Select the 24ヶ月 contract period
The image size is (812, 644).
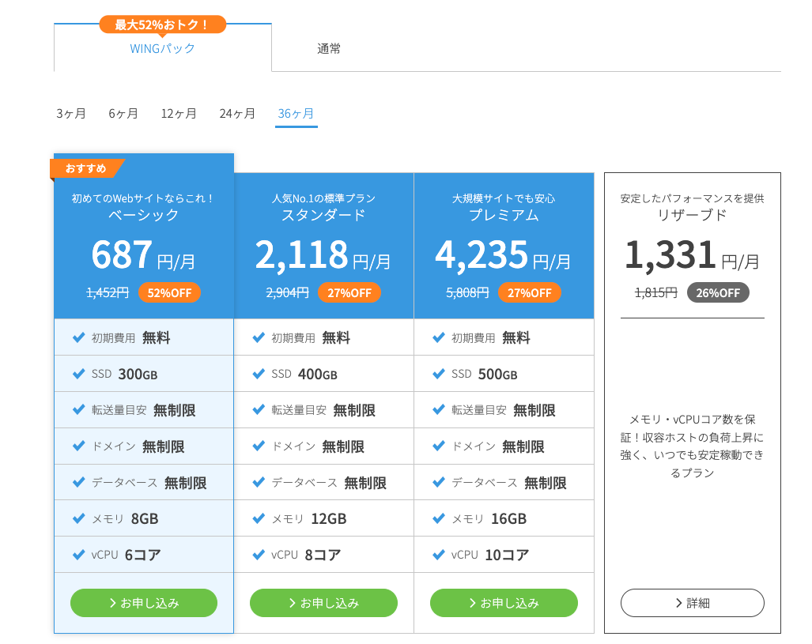(237, 113)
